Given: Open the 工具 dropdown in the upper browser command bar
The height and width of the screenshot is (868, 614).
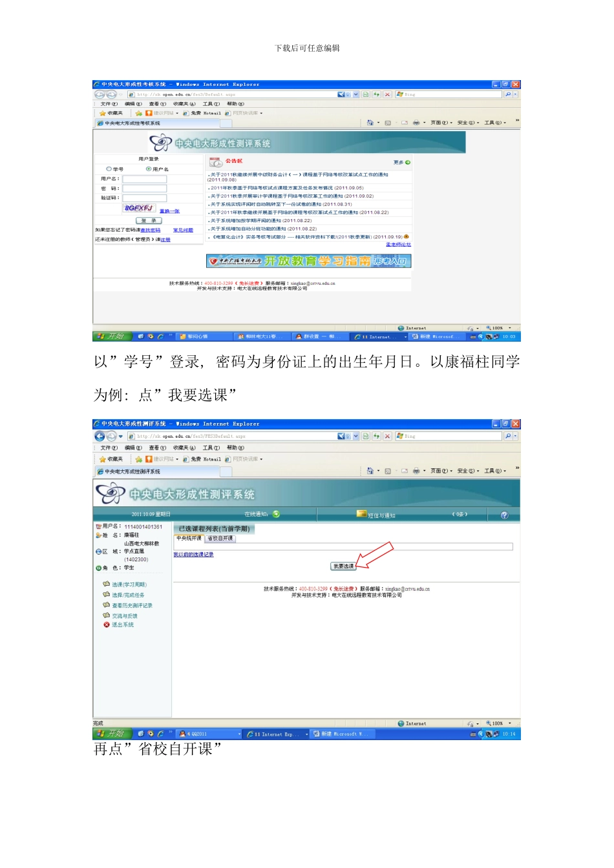Looking at the screenshot, I should click(x=495, y=122).
